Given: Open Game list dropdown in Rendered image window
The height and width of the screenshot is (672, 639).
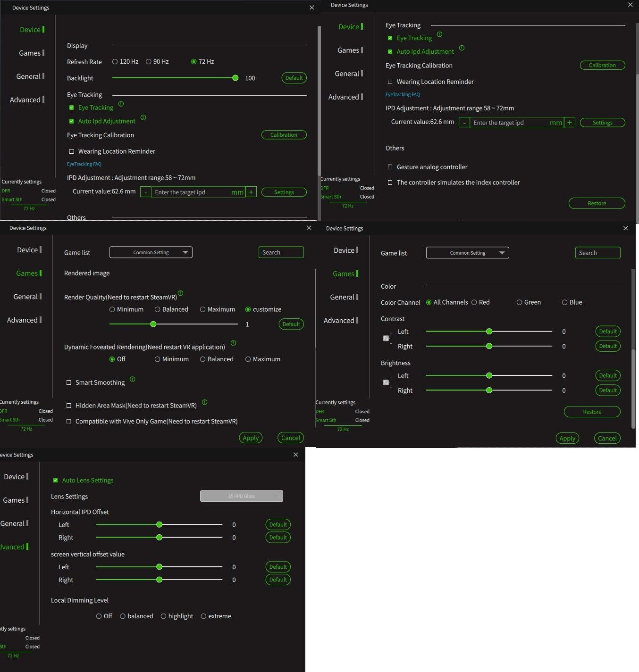Looking at the screenshot, I should [x=151, y=252].
